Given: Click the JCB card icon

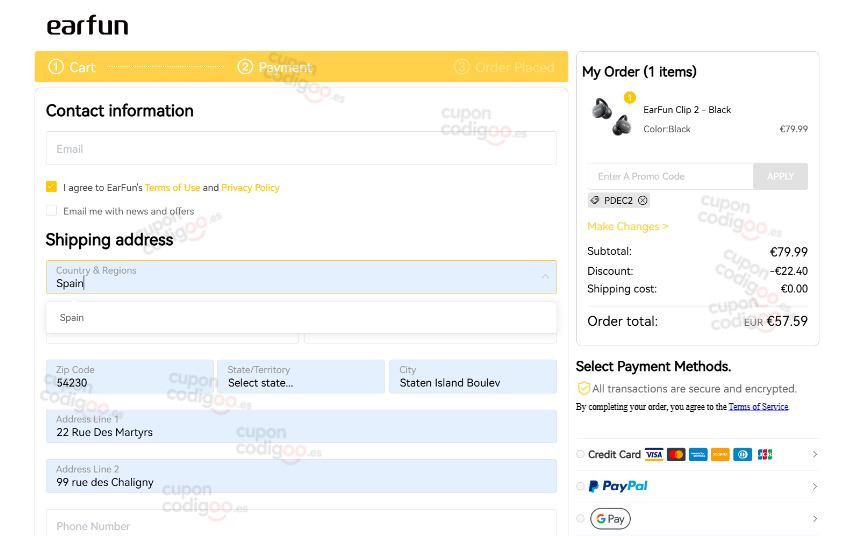Looking at the screenshot, I should [x=765, y=454].
